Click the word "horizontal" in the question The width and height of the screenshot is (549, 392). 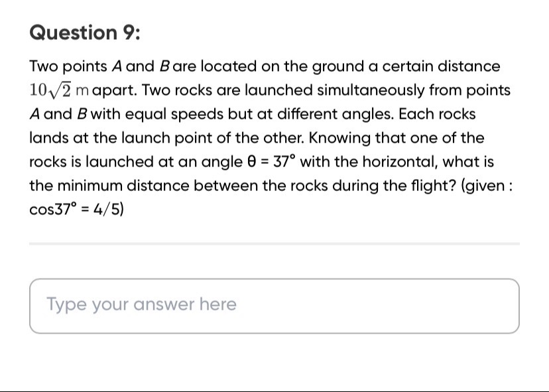click(x=400, y=162)
